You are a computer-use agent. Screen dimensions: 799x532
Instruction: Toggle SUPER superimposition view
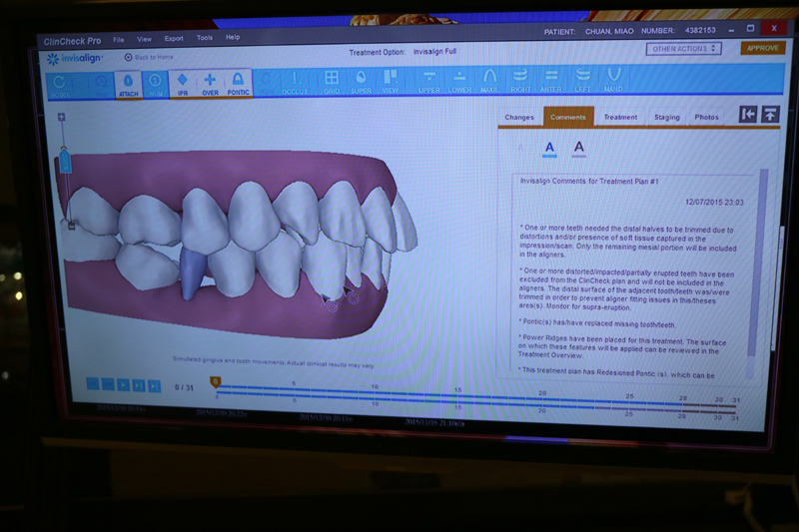coord(361,83)
